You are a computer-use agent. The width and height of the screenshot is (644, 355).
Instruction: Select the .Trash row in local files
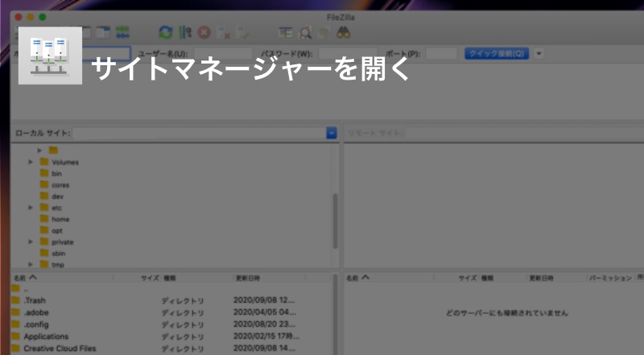171,300
